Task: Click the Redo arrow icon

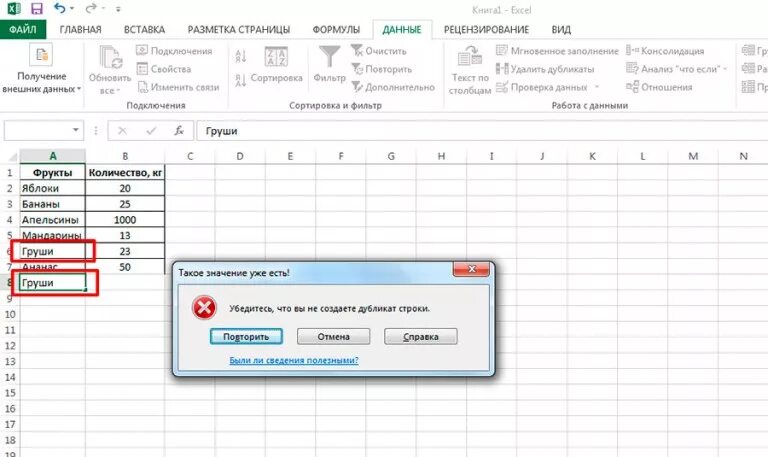Action: pyautogui.click(x=91, y=8)
